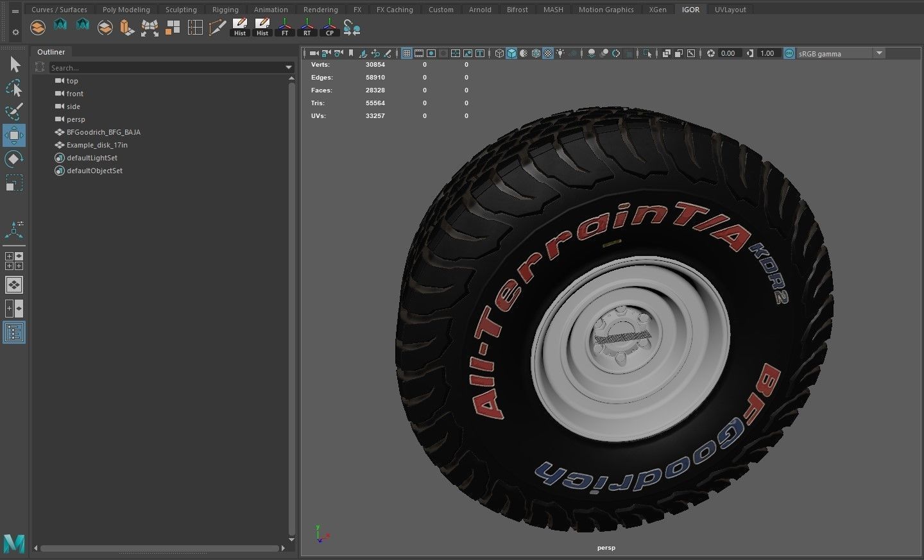Viewport: 924px width, 560px height.
Task: Toggle use all lights bulb icon
Action: pyautogui.click(x=560, y=53)
